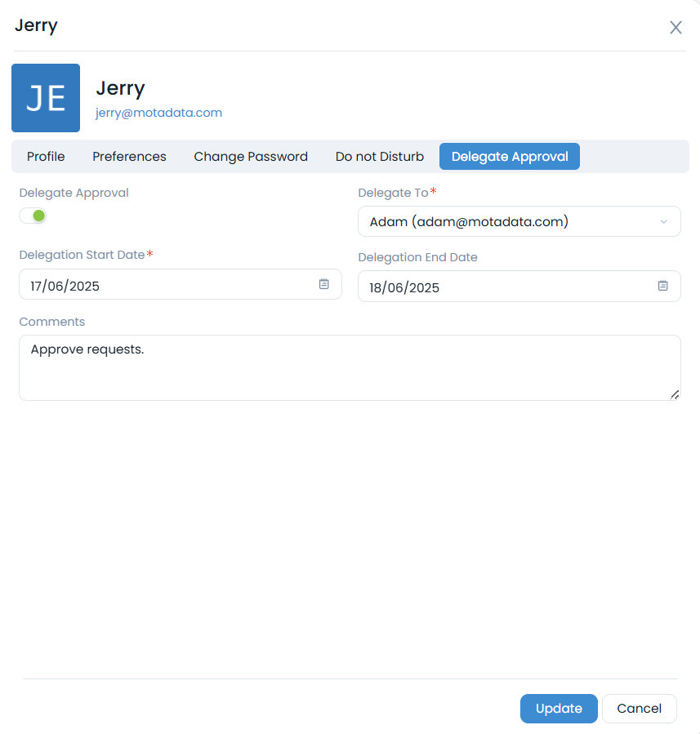The width and height of the screenshot is (700, 734).
Task: Go to the Change Password tab
Action: tap(251, 157)
